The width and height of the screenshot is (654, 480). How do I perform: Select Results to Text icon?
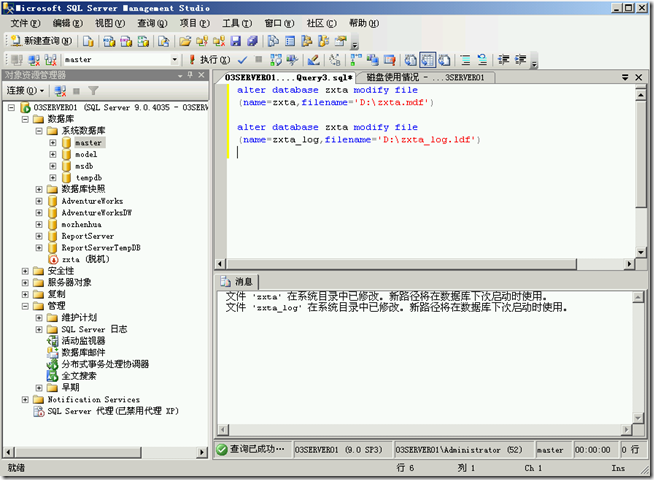411,60
